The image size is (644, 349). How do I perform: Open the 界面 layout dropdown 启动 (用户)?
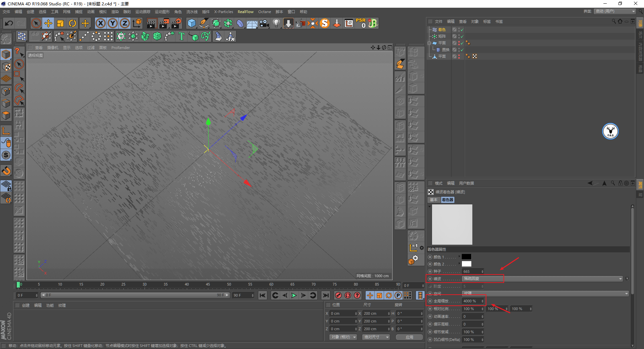[615, 11]
